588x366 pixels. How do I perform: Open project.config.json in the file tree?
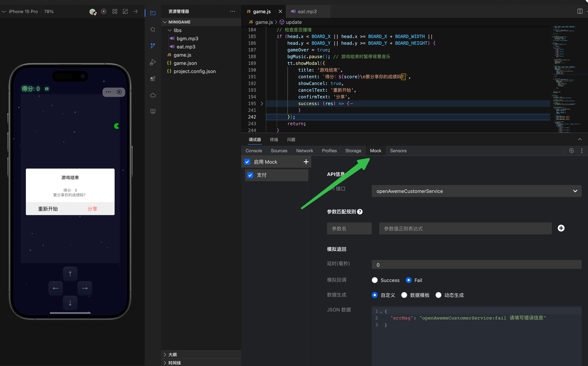(x=194, y=71)
